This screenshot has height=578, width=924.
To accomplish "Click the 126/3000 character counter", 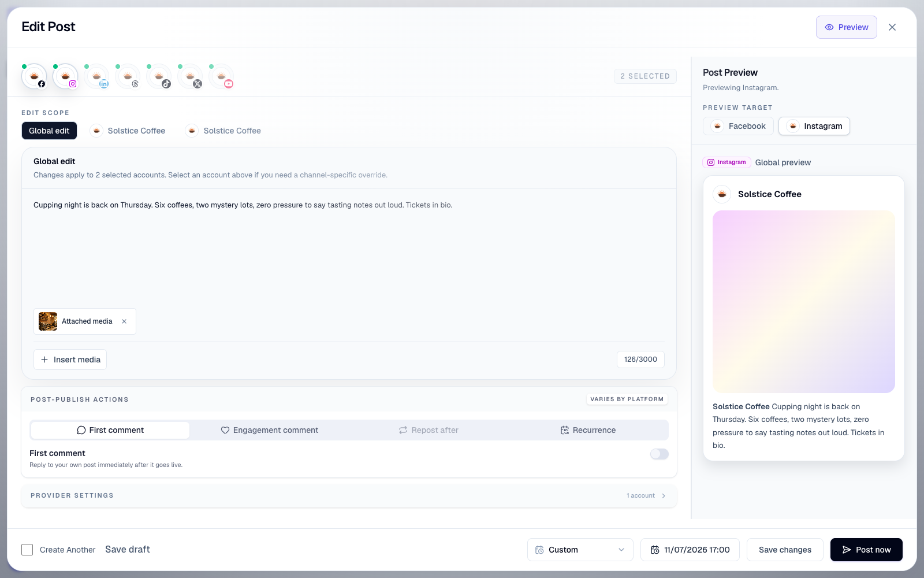I will [640, 360].
